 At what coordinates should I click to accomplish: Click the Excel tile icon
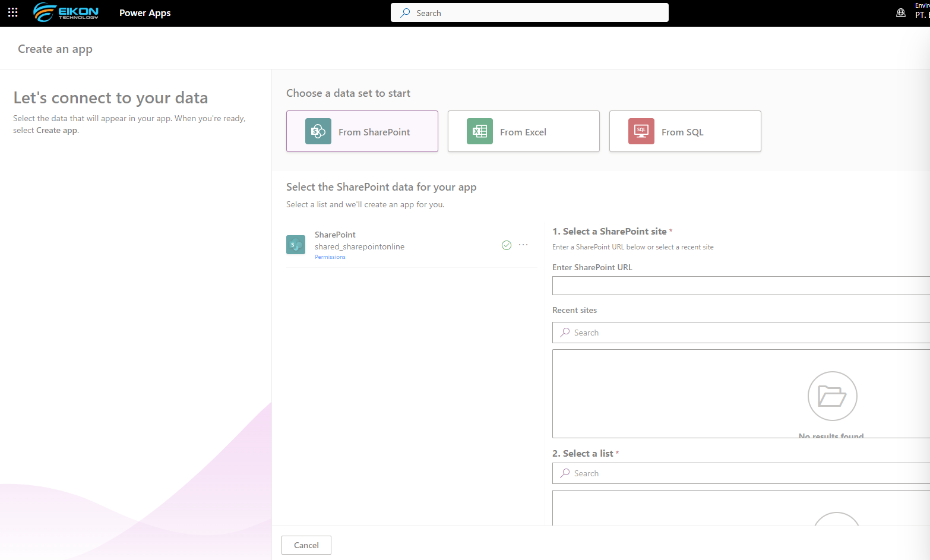[480, 131]
